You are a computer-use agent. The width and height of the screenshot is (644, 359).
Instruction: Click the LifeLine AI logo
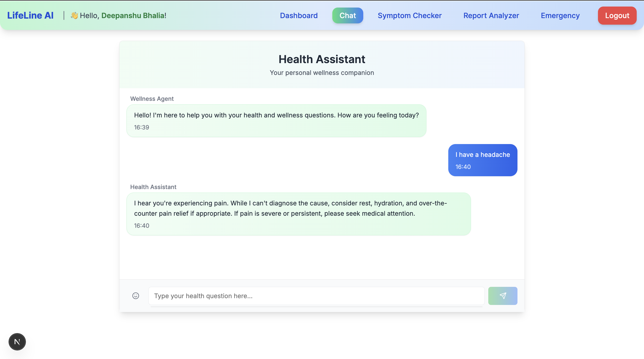[30, 15]
